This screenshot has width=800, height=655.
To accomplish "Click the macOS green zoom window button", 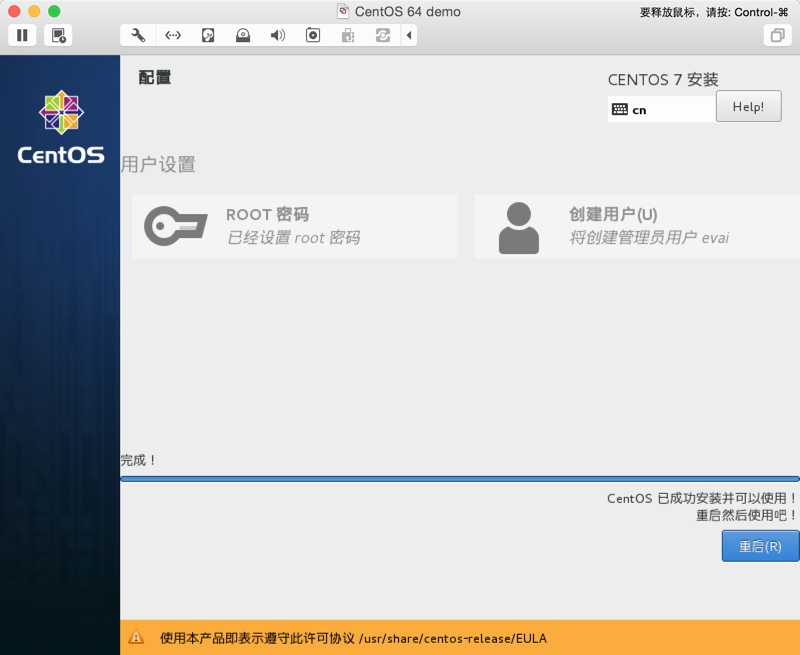I will 54,11.
